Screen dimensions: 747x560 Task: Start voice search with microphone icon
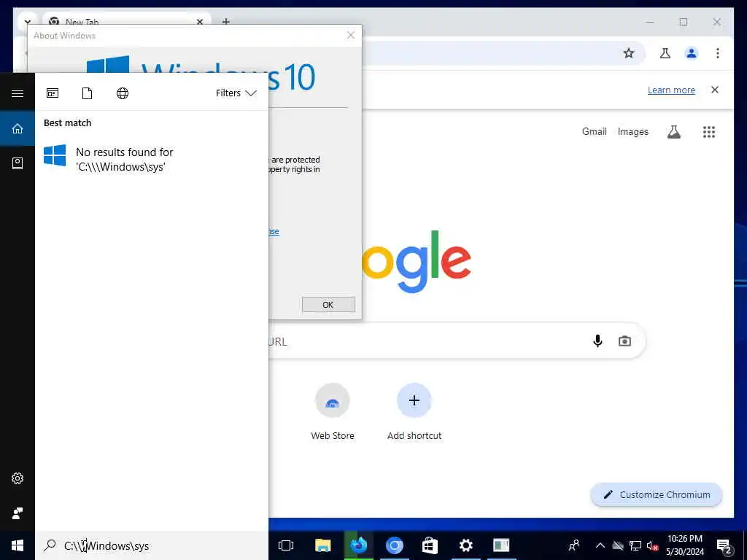(x=597, y=341)
